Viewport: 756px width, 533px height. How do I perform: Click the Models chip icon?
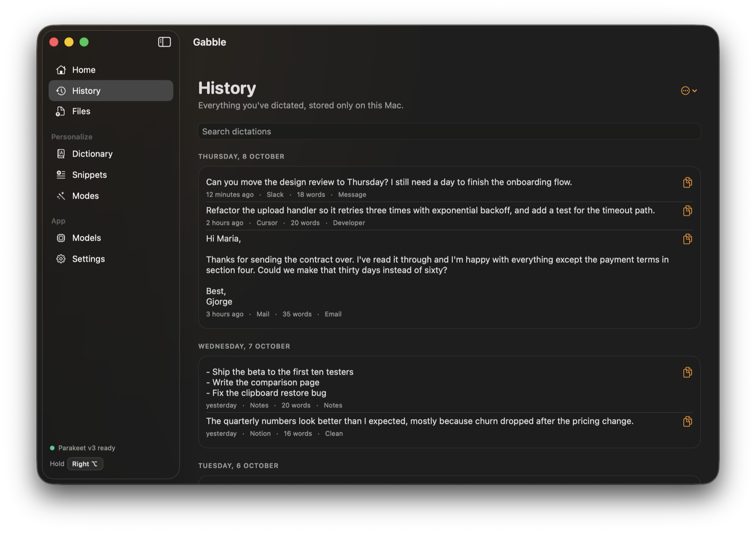click(61, 238)
